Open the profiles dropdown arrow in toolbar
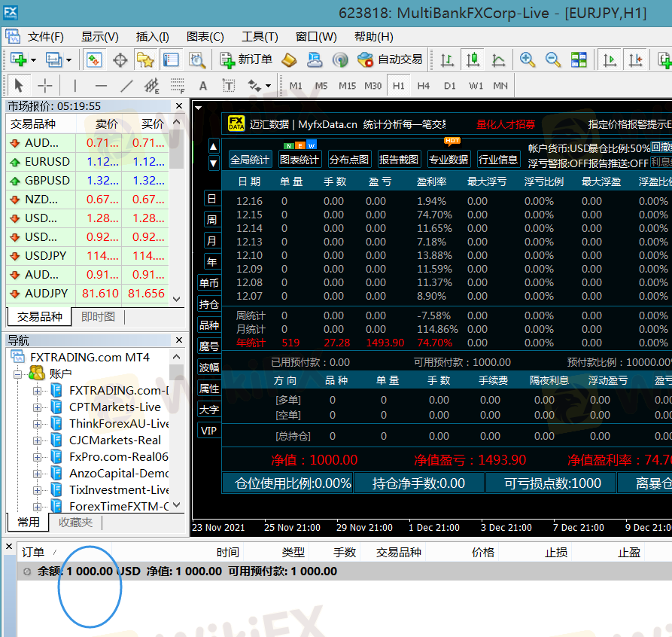 (x=69, y=59)
